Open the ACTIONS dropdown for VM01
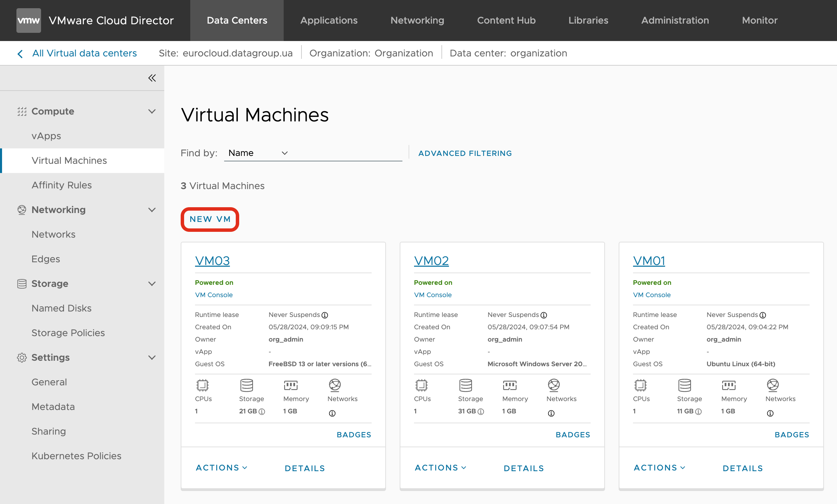The image size is (837, 504). (659, 468)
